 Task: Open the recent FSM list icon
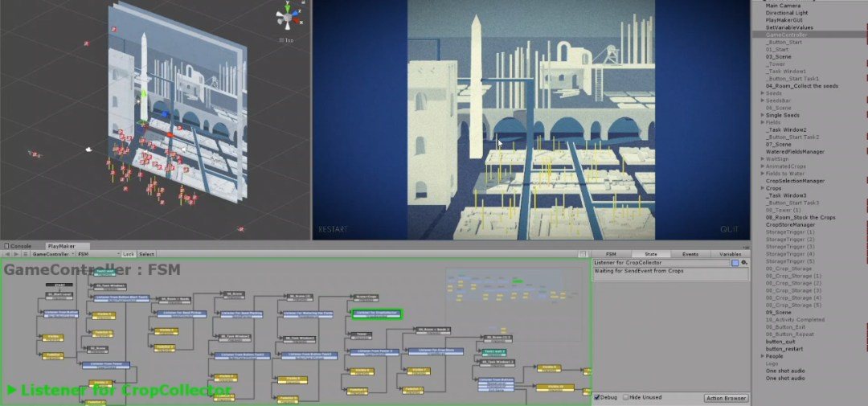pos(25,254)
